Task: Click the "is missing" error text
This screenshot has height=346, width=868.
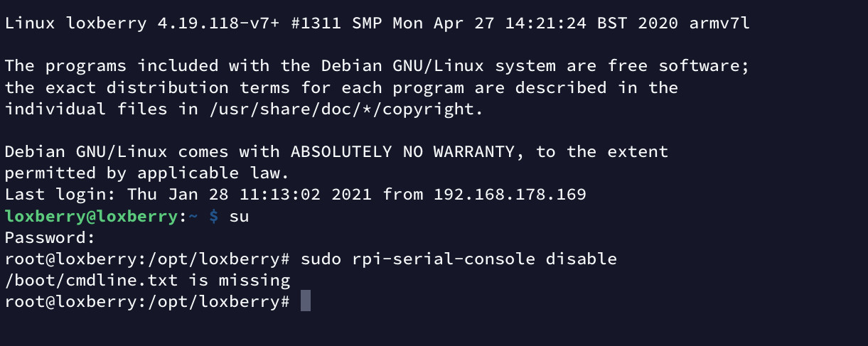Action: click(239, 280)
